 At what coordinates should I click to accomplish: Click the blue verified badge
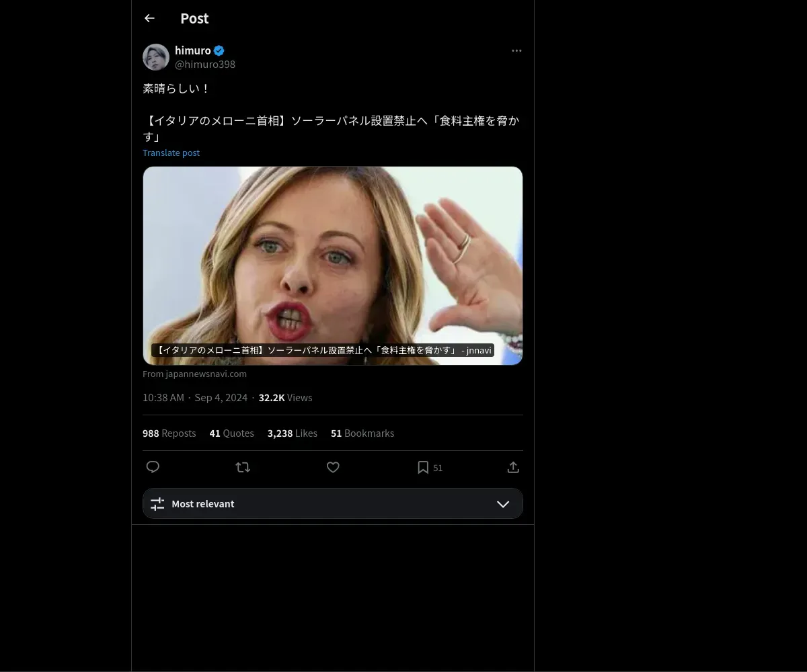tap(219, 50)
